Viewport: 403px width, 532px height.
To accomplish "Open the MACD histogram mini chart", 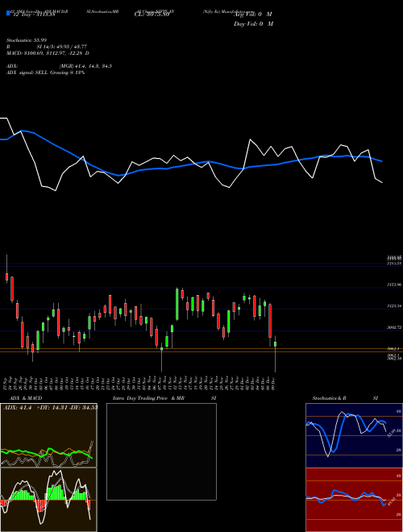I will tap(48, 500).
